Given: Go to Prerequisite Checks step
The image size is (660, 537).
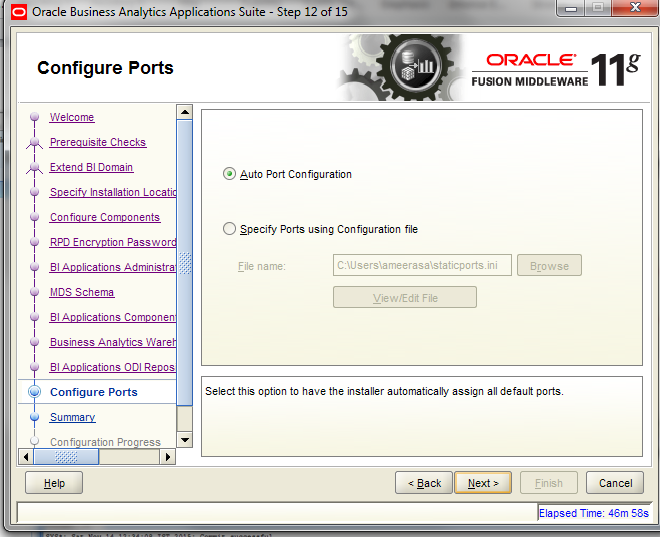Looking at the screenshot, I should pos(98,142).
